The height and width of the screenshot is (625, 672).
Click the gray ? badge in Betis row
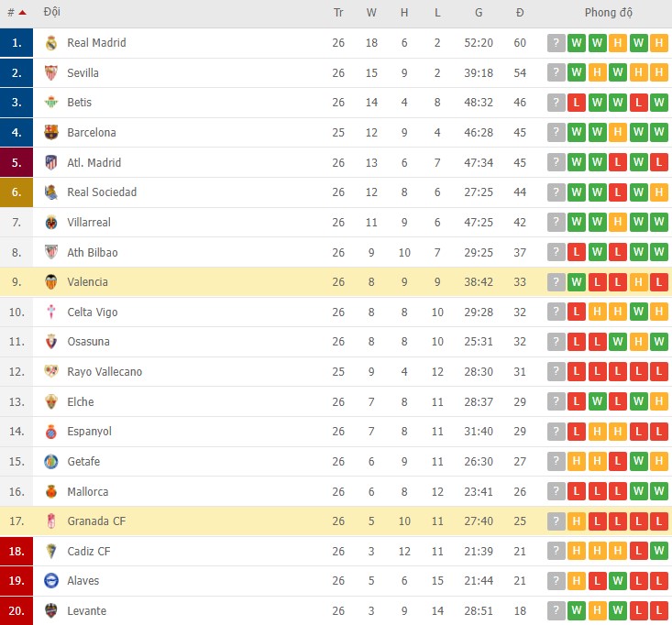tap(556, 103)
